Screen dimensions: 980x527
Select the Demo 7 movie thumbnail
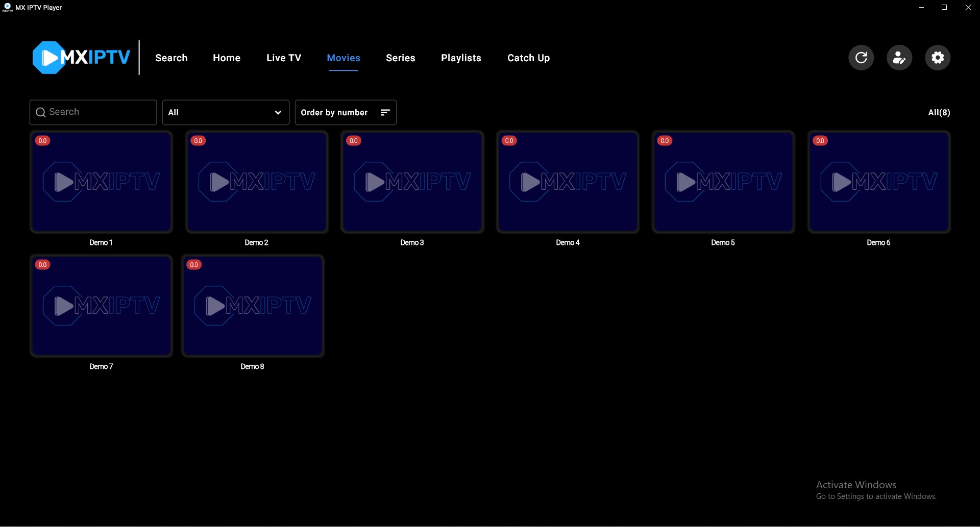pyautogui.click(x=101, y=306)
